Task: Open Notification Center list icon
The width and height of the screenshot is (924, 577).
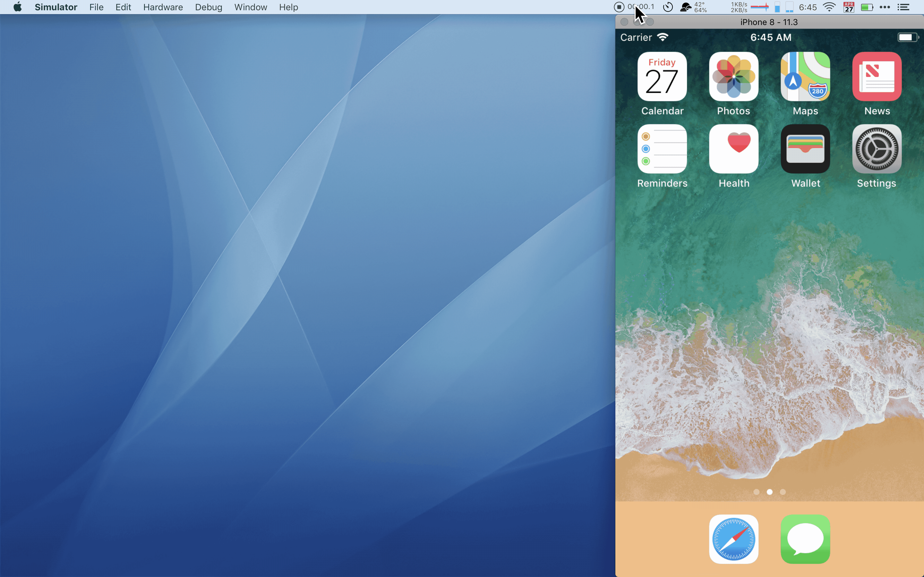Action: click(x=903, y=7)
